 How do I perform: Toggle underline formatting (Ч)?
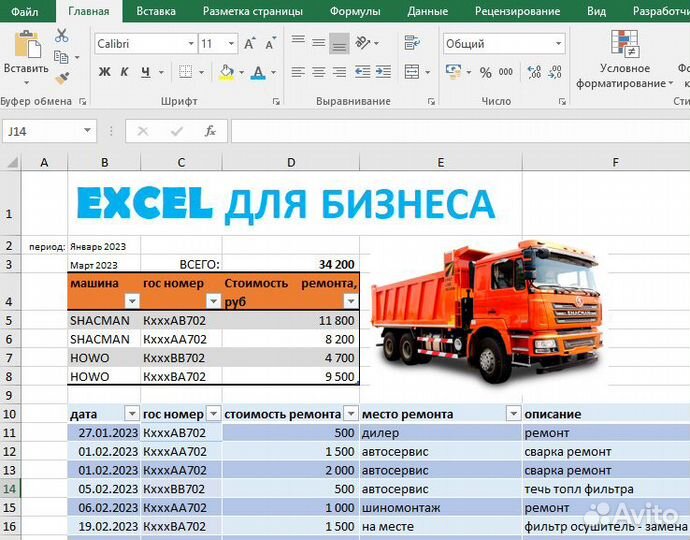pyautogui.click(x=146, y=72)
